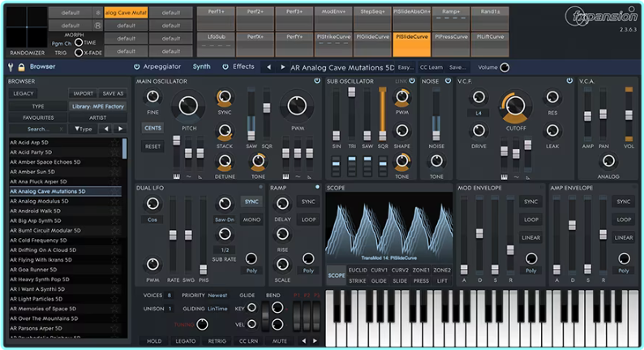Open PRIORITY Newest dropdown
The width and height of the screenshot is (644, 350).
(x=217, y=295)
